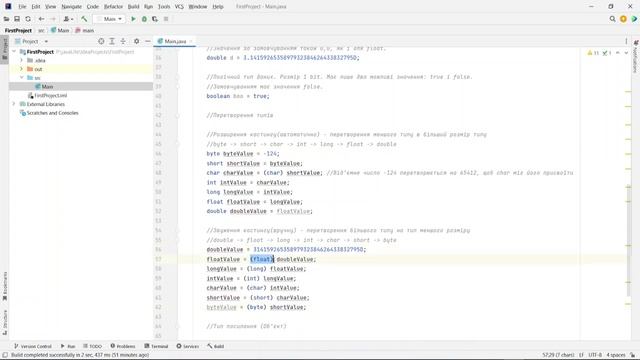Navigate back with the left arrow

(41, 19)
